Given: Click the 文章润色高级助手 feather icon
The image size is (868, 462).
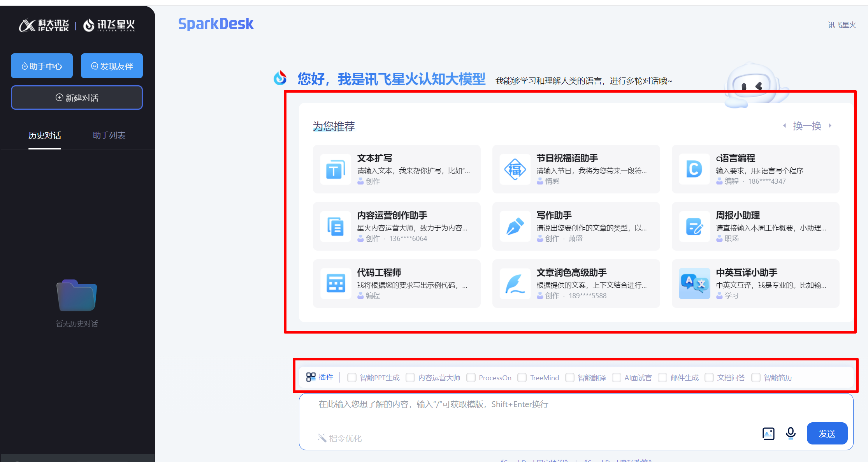Looking at the screenshot, I should (515, 284).
